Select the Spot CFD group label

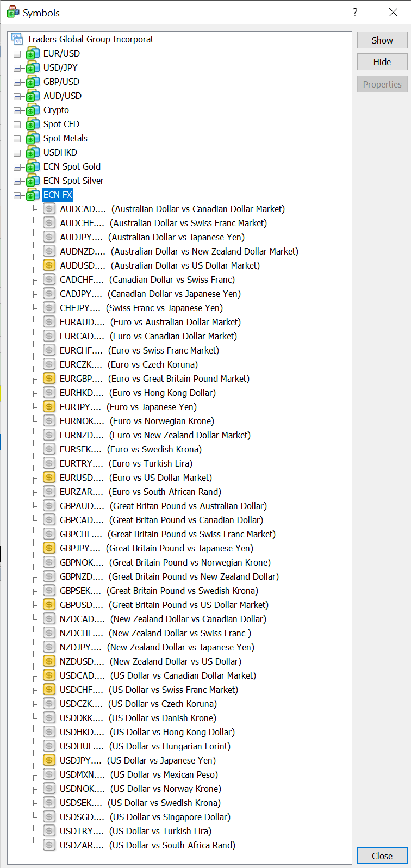(61, 124)
